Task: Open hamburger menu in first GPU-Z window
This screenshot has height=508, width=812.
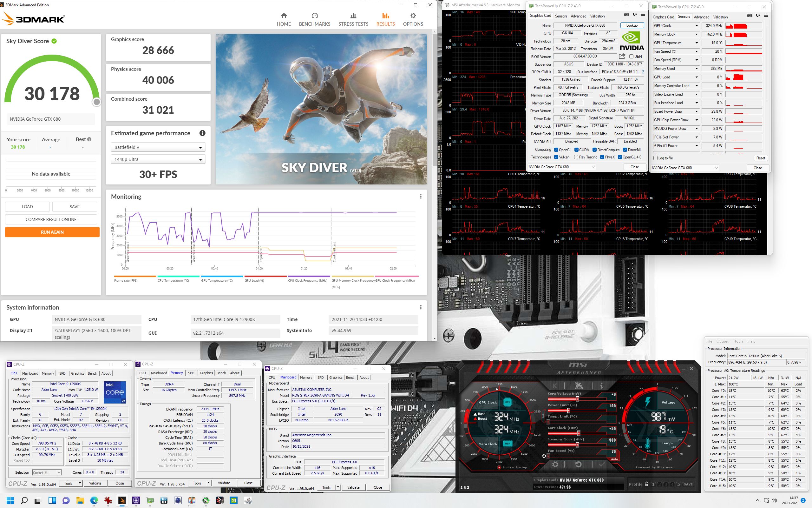Action: pos(643,15)
